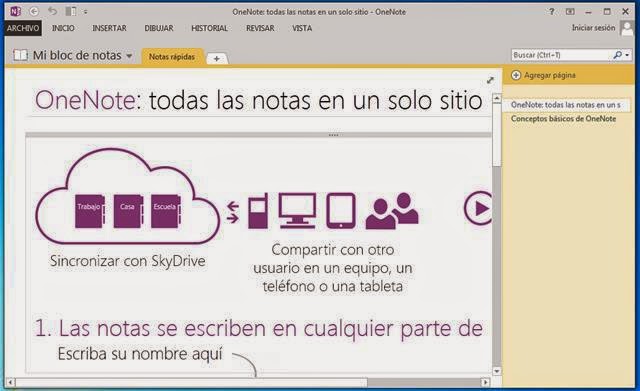Undo the last action with Undo arrow
The width and height of the screenshot is (640, 391).
point(52,11)
